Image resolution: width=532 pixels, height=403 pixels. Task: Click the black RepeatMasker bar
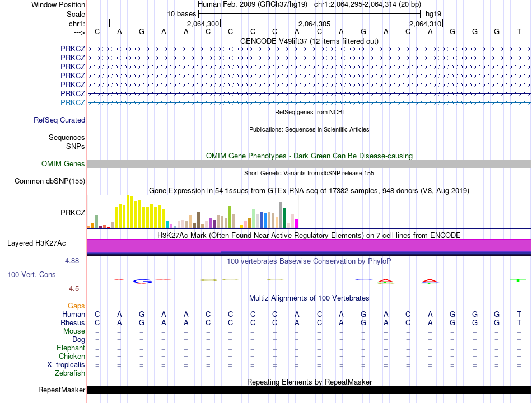309,390
